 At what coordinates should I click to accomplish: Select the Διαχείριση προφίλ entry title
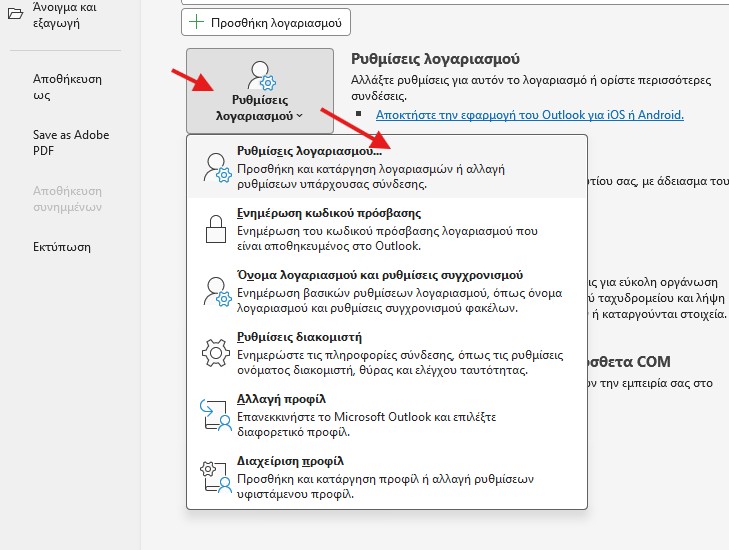pos(290,461)
